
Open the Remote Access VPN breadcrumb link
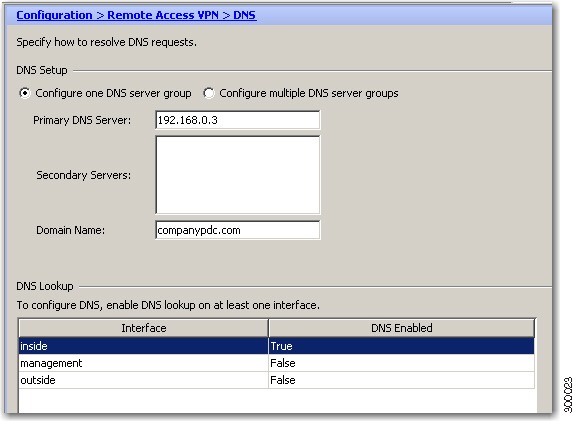coord(163,15)
